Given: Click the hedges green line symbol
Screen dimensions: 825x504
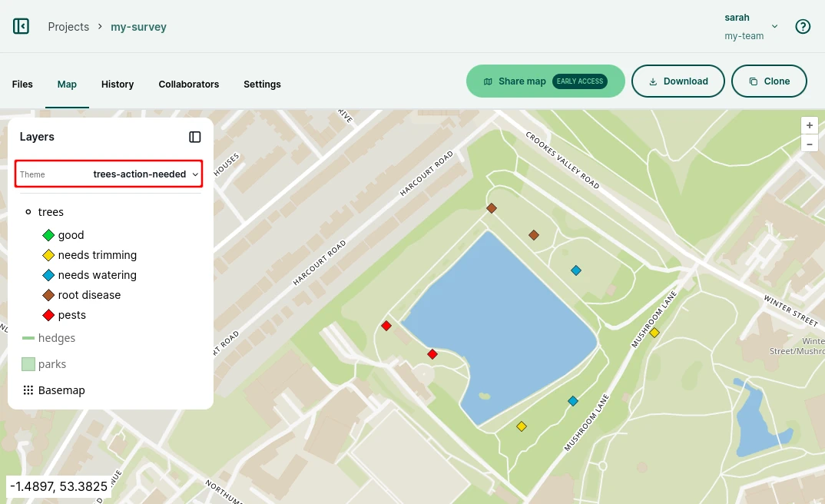Looking at the screenshot, I should point(28,338).
